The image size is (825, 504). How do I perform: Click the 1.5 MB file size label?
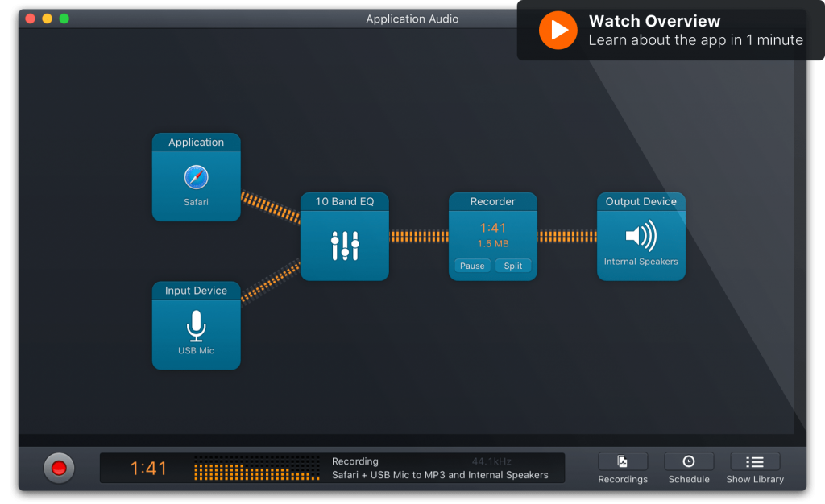[x=492, y=245]
